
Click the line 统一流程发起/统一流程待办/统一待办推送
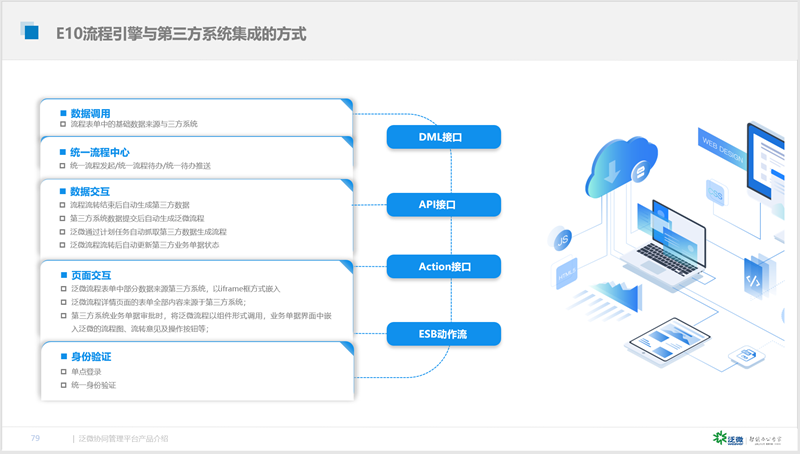[140, 166]
